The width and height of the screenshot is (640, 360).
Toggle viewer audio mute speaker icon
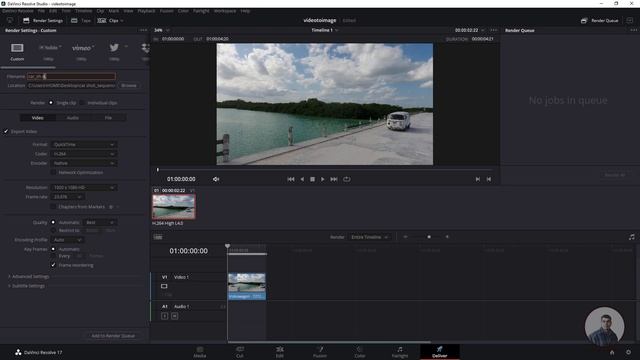(216, 179)
